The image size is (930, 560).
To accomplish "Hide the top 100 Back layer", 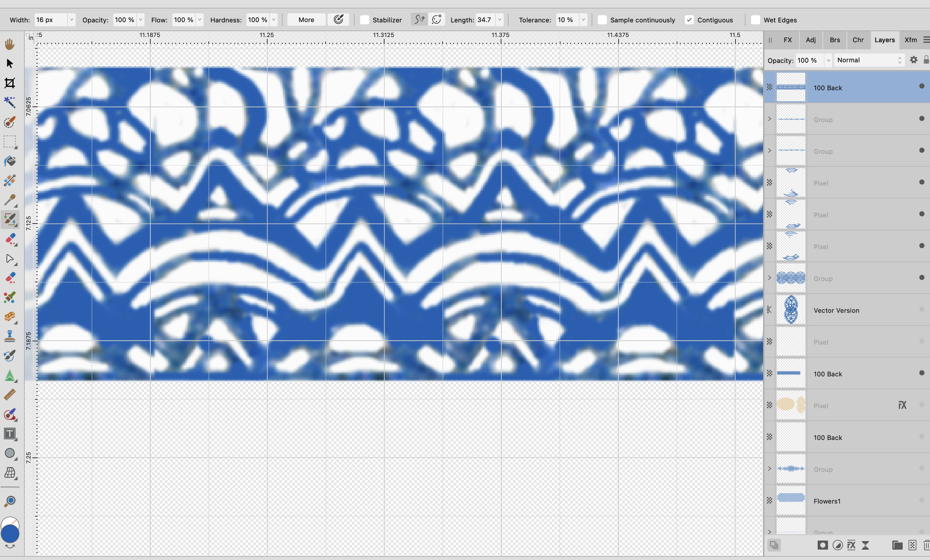I will [x=922, y=86].
